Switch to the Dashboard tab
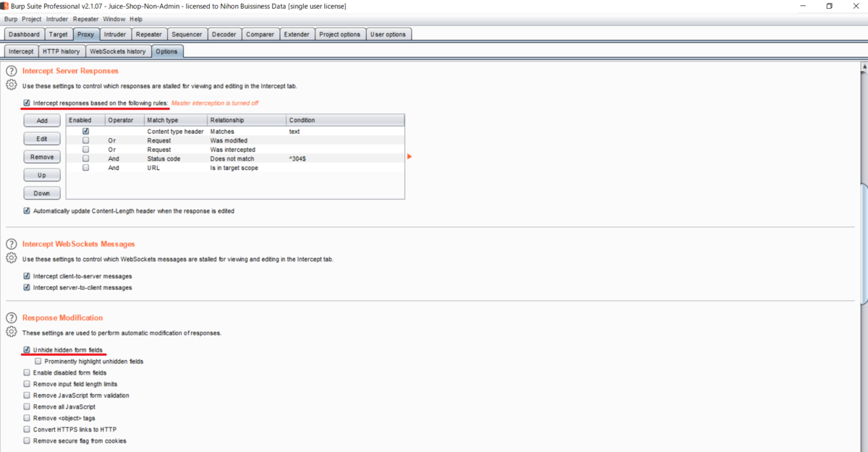Viewport: 868px width, 452px height. pos(24,34)
